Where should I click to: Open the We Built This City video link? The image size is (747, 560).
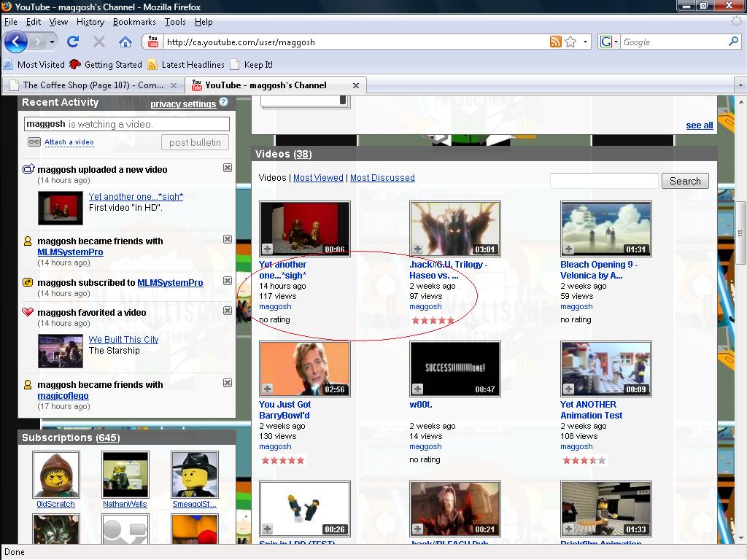123,339
